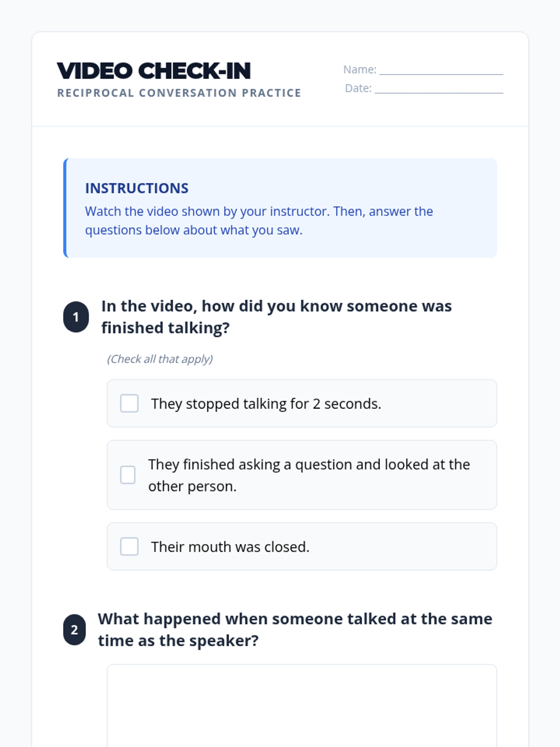Select the 'looked at the other person' option text
Screen dimensions: 560x747
309,475
